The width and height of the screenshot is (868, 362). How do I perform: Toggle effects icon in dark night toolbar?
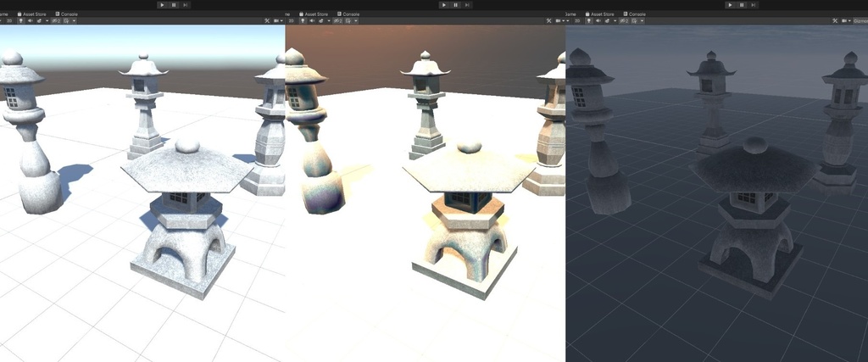pyautogui.click(x=607, y=20)
